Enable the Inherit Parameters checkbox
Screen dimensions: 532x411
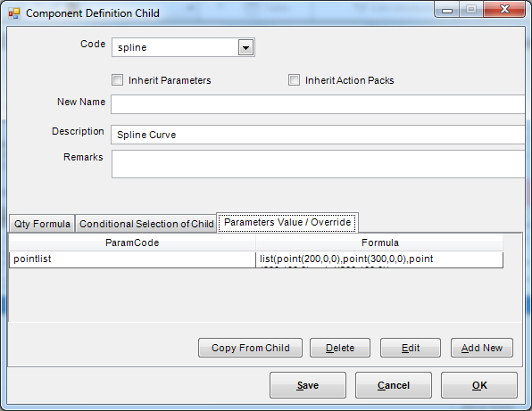(x=118, y=80)
